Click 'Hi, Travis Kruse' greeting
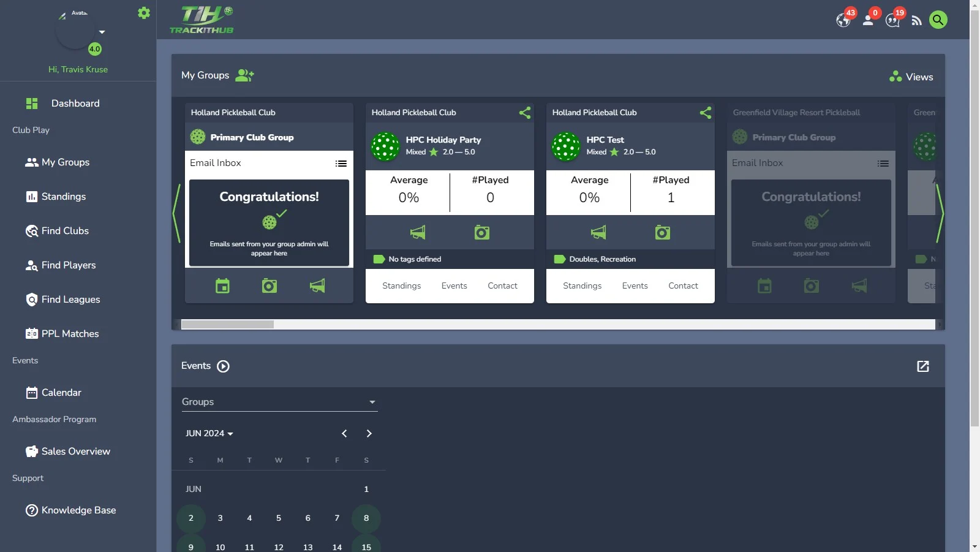This screenshot has width=980, height=552. 78,69
